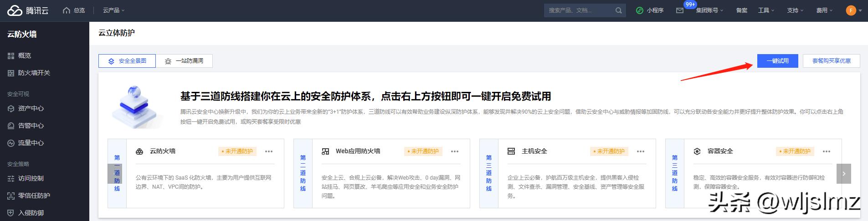
Task: Open the 总览 overview home link
Action: tap(74, 10)
